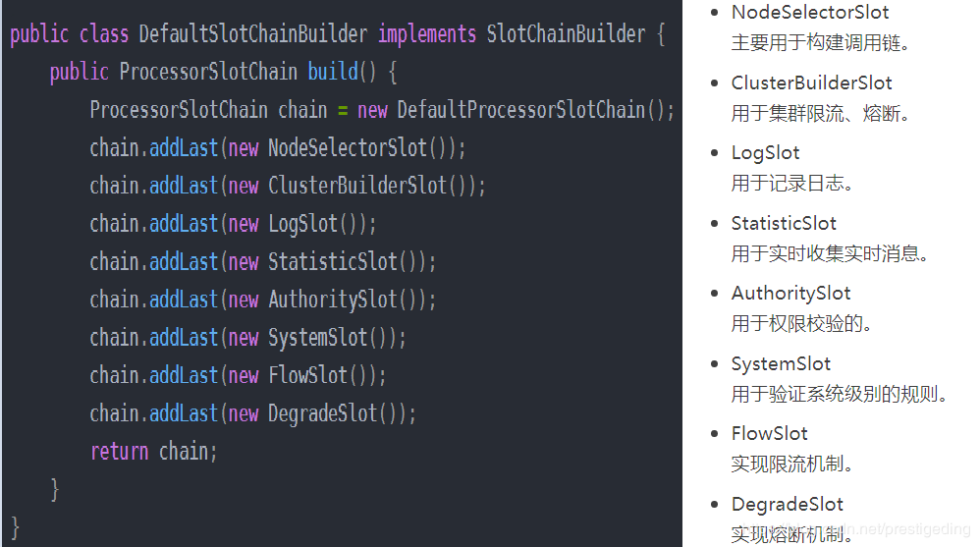Viewport: 980px width, 547px height.
Task: Click DefaultProcessorSlotChain constructor call in code
Action: coord(521,110)
